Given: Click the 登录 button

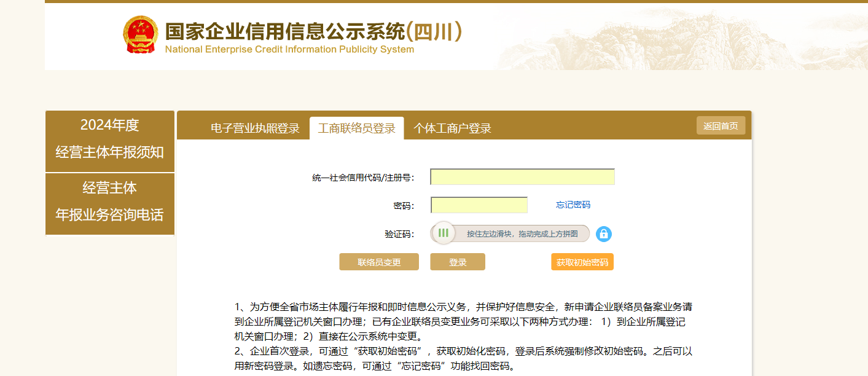Looking at the screenshot, I should (x=458, y=262).
